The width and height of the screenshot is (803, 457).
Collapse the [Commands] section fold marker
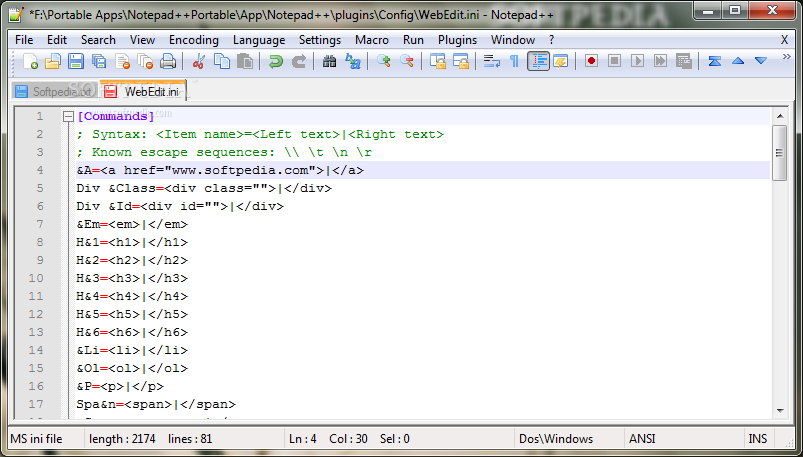pos(68,117)
